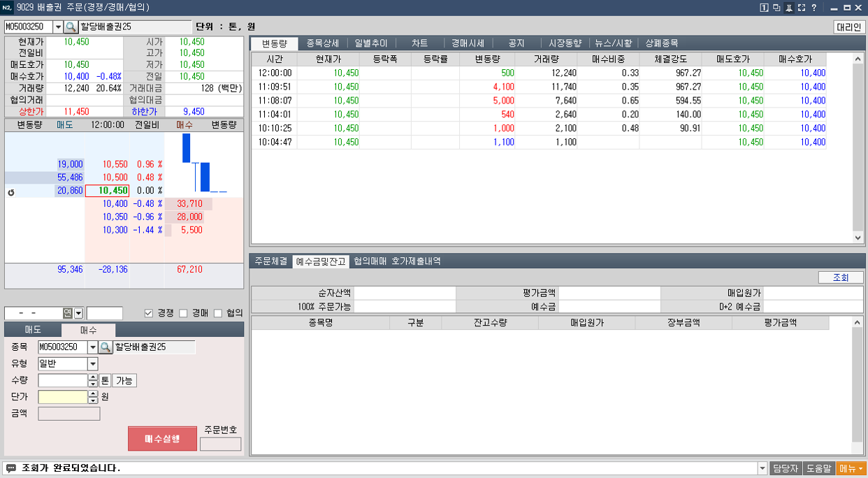868x478 pixels.
Task: Click the pin icon in the title bar
Action: coord(789,8)
